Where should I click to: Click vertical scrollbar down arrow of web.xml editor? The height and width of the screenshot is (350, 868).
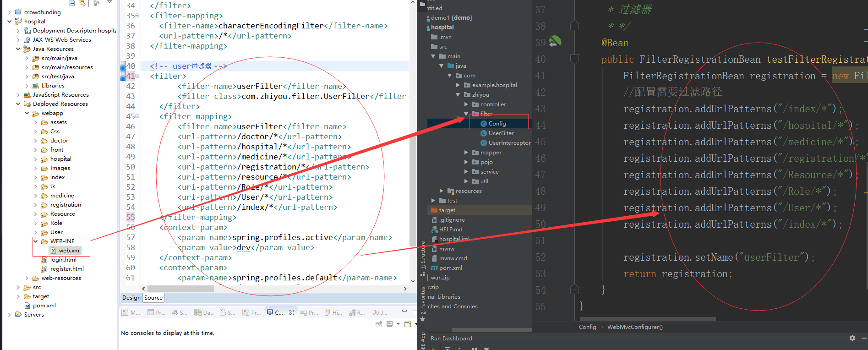coord(413,281)
